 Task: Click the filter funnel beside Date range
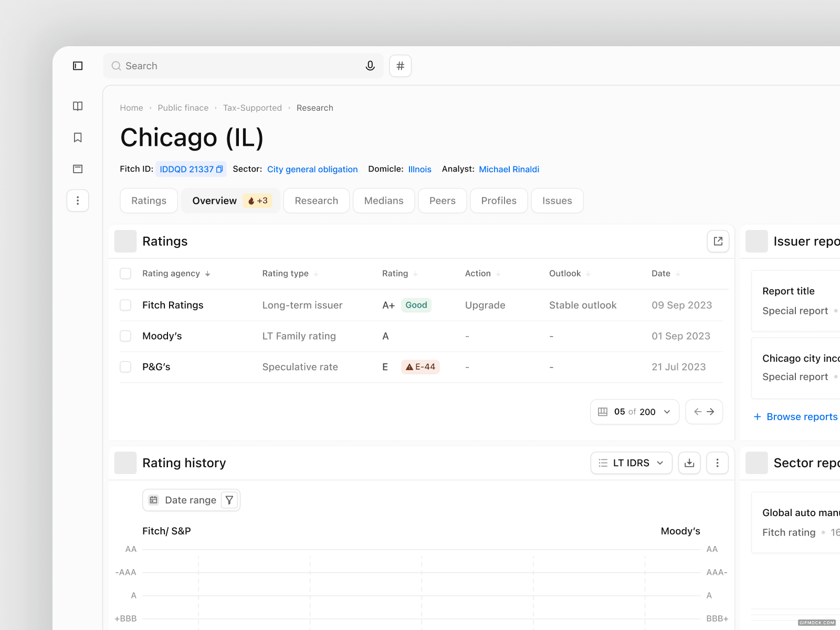click(x=229, y=500)
